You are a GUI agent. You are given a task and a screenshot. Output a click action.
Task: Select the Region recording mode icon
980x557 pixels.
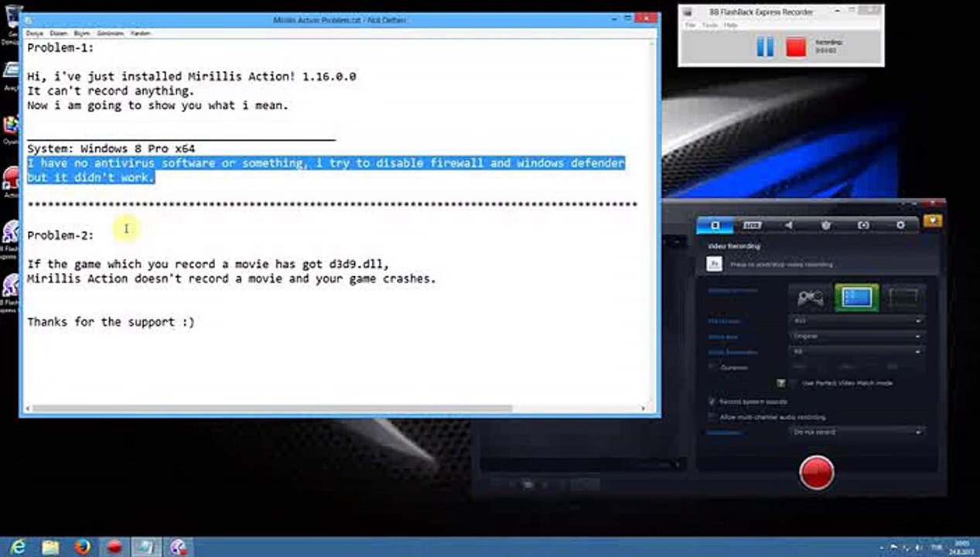tap(903, 297)
